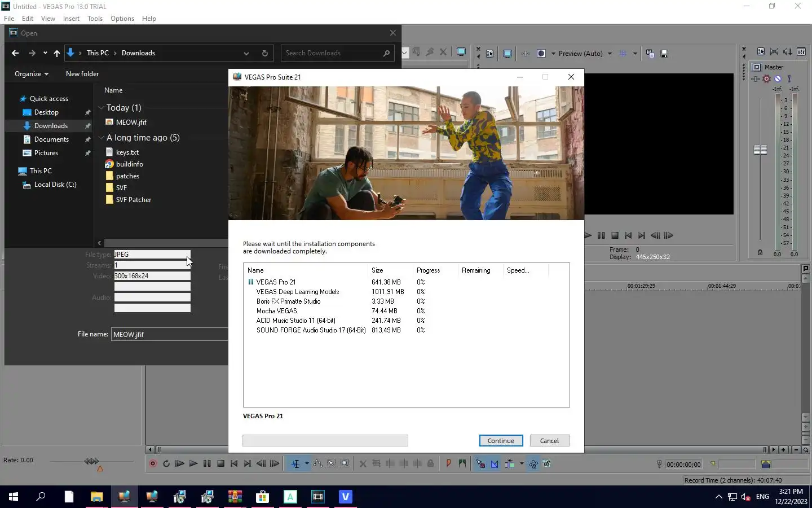Toggle Lock Envelopes to Events
This screenshot has height=508, width=812.
click(x=533, y=464)
